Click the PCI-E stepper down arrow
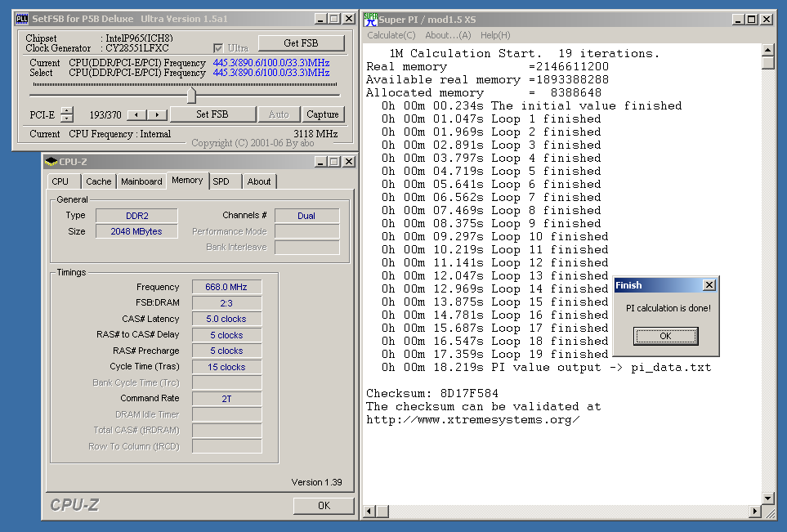Image resolution: width=787 pixels, height=532 pixels. point(67,118)
